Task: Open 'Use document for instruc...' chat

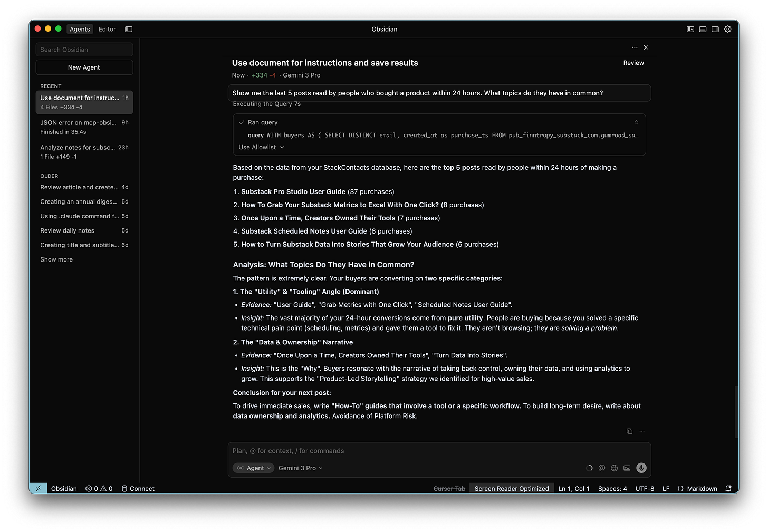Action: pos(84,102)
